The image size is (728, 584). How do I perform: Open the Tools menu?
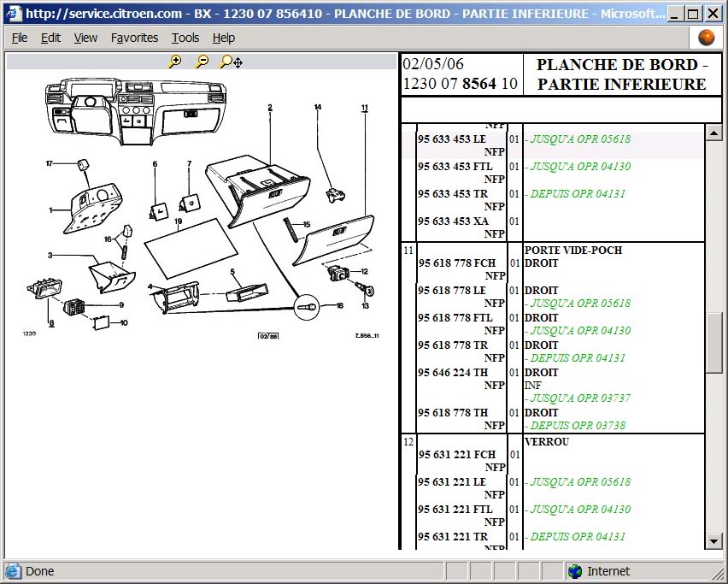(x=185, y=38)
